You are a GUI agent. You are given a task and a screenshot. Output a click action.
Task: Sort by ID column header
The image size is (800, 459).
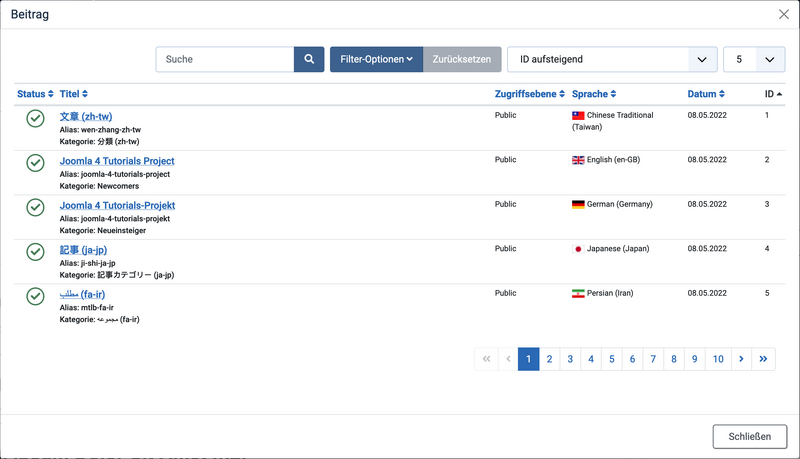[773, 94]
